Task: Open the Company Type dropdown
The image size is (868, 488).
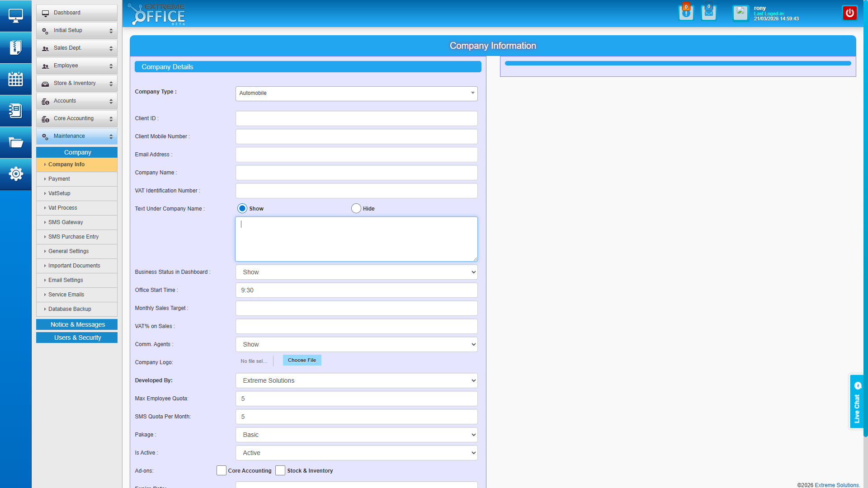Action: [356, 94]
